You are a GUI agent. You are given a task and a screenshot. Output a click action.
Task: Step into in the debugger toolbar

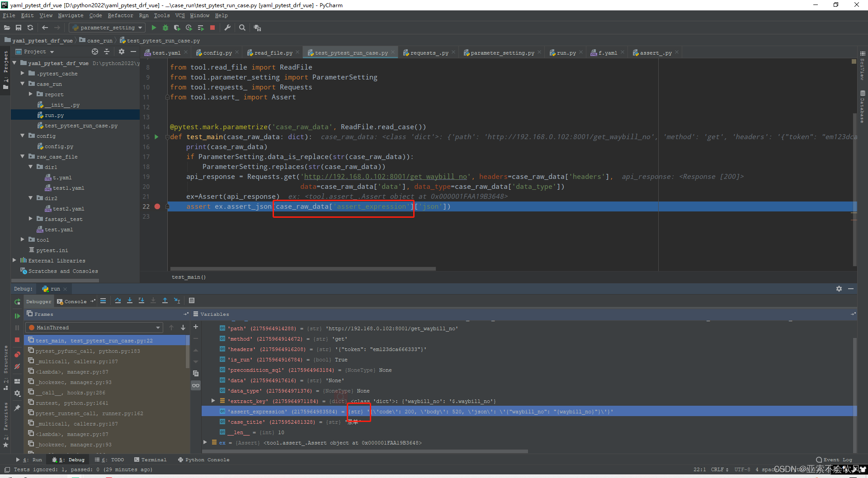(x=130, y=300)
